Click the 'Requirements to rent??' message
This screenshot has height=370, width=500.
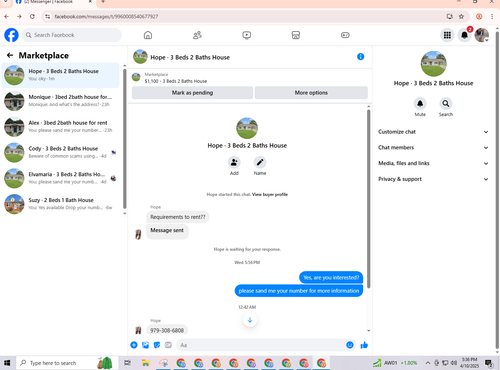(178, 217)
